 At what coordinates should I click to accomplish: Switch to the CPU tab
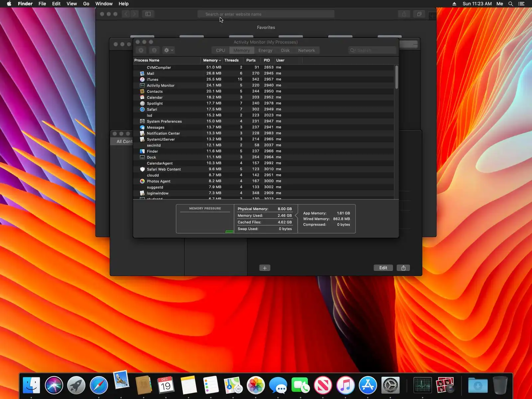220,51
